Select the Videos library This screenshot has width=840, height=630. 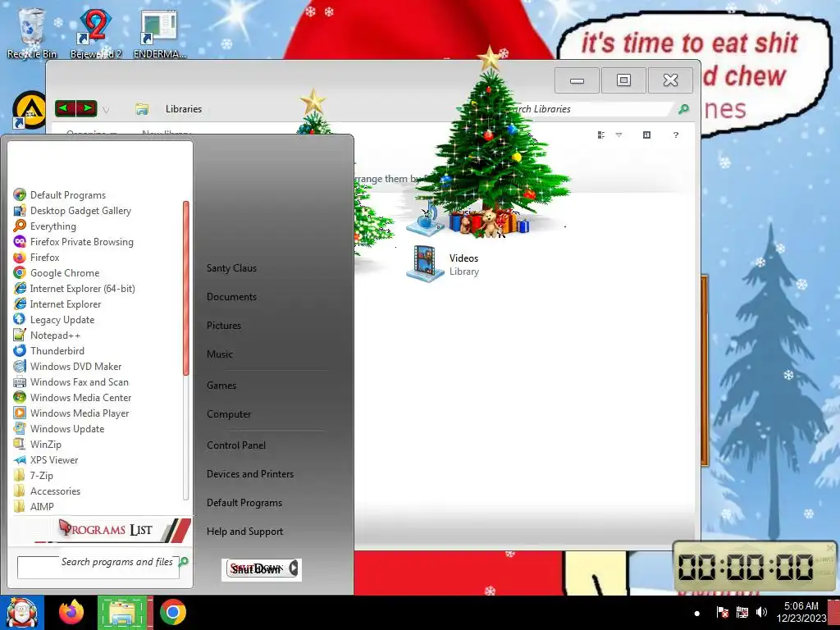coord(443,264)
